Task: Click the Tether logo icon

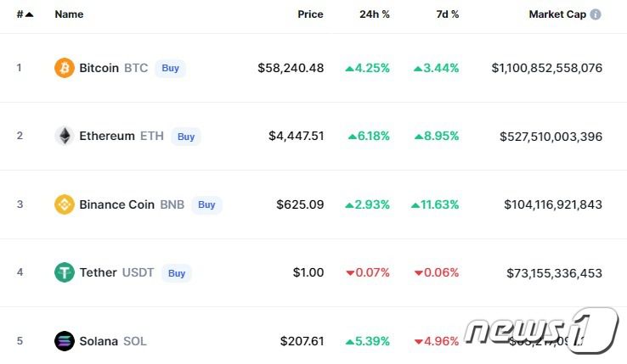Action: [x=65, y=272]
